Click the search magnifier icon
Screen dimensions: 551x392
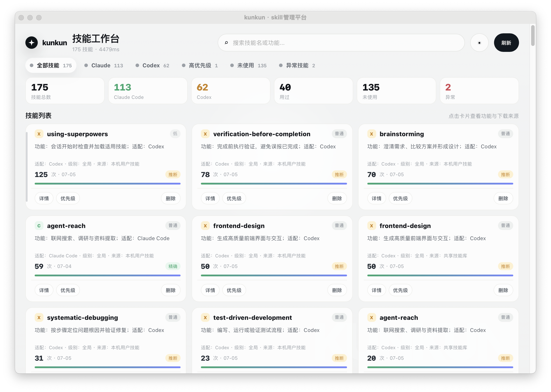pyautogui.click(x=226, y=43)
